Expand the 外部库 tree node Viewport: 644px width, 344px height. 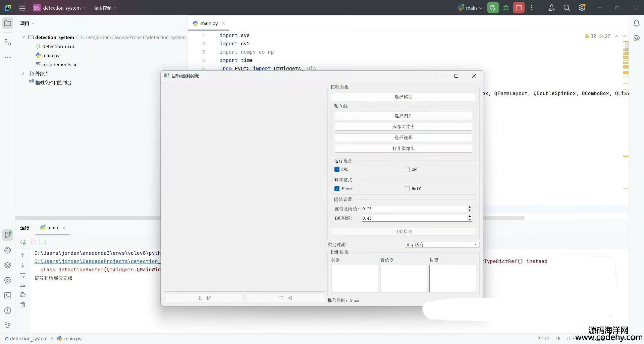pyautogui.click(x=23, y=73)
